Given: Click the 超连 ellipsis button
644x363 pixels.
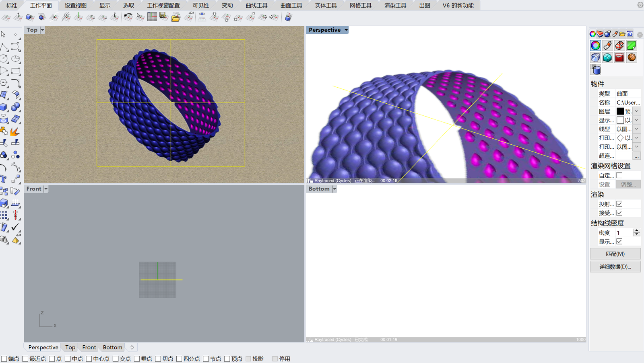Looking at the screenshot, I should coord(636,156).
